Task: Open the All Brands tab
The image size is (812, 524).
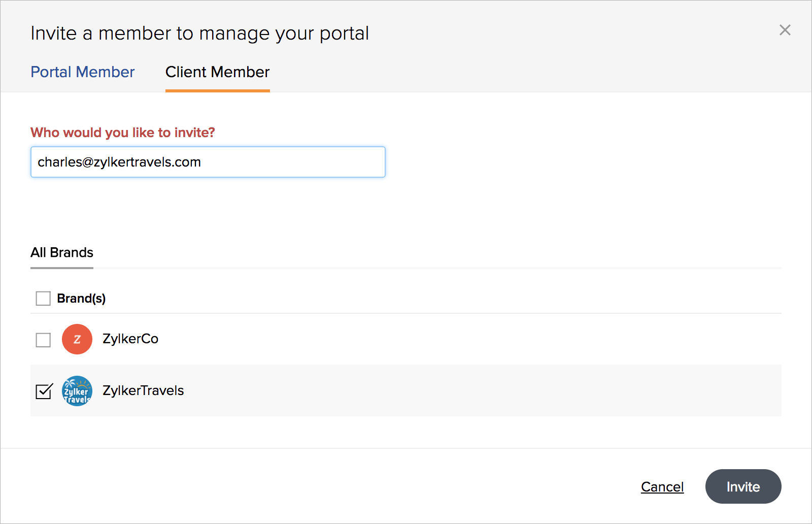Action: point(62,253)
